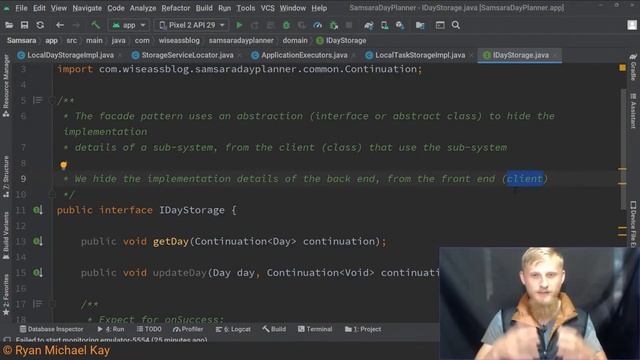640x360 pixels.
Task: Click the samsaradayplanner breadcrumb
Action: coord(241,40)
